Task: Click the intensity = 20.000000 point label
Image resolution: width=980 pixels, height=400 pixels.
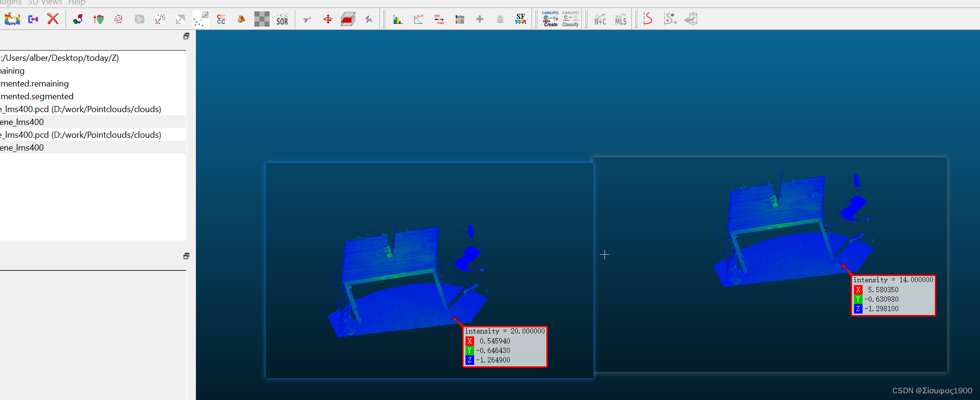Action: (x=505, y=346)
